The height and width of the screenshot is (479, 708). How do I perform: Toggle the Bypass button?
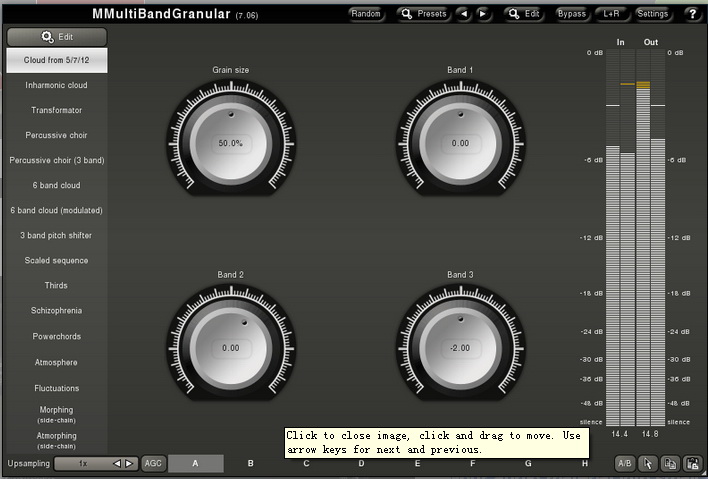pos(571,14)
